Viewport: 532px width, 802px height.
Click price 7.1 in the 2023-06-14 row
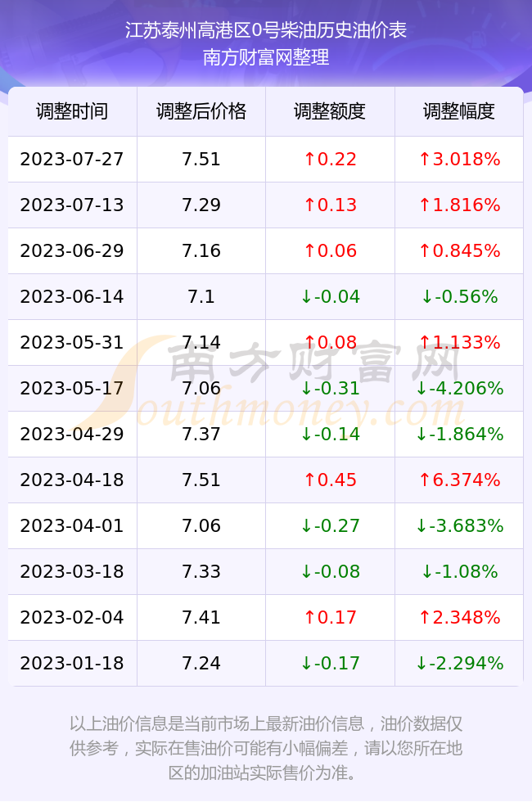201,296
